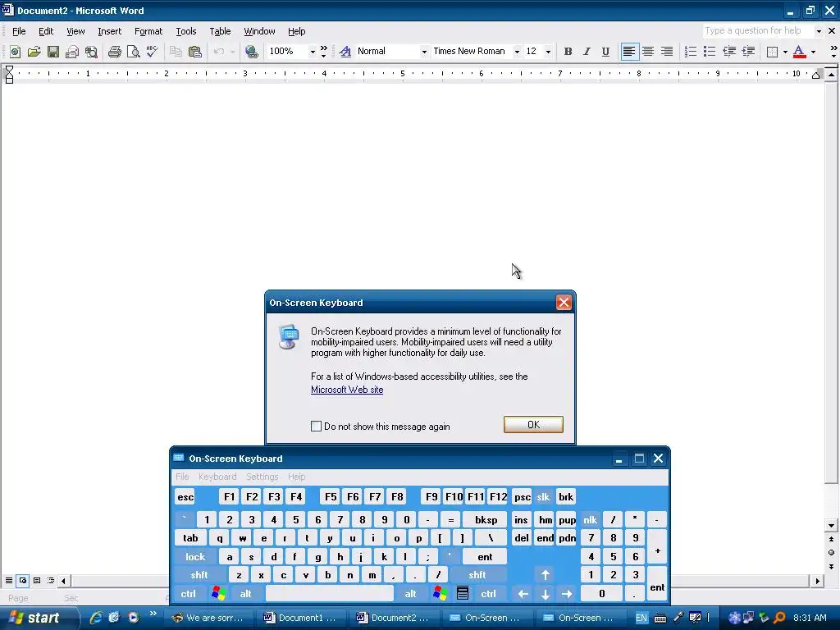Check Do not show this message again
The height and width of the screenshot is (630, 840).
point(316,427)
